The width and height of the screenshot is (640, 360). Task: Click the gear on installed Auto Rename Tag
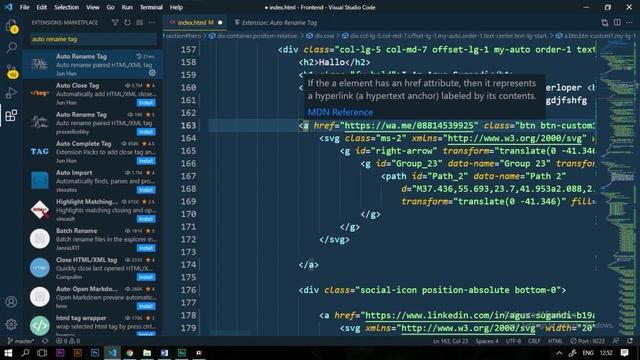coord(152,73)
